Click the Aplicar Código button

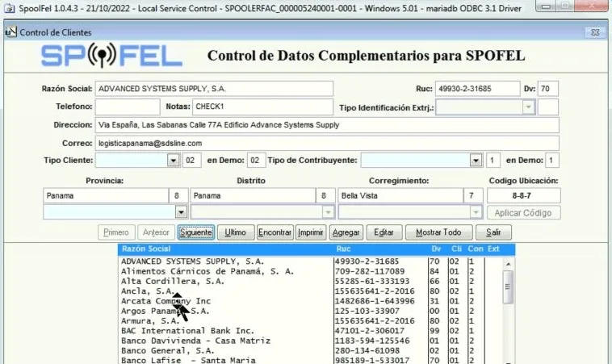(523, 213)
